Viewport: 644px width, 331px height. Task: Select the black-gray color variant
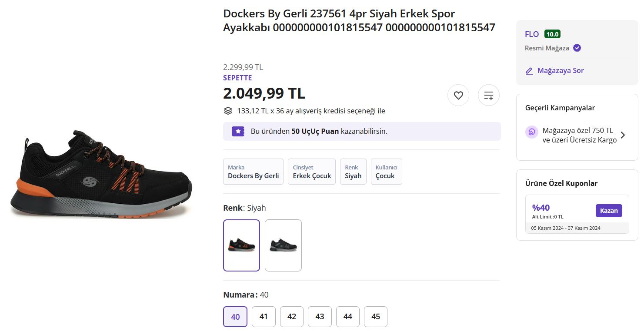click(283, 245)
